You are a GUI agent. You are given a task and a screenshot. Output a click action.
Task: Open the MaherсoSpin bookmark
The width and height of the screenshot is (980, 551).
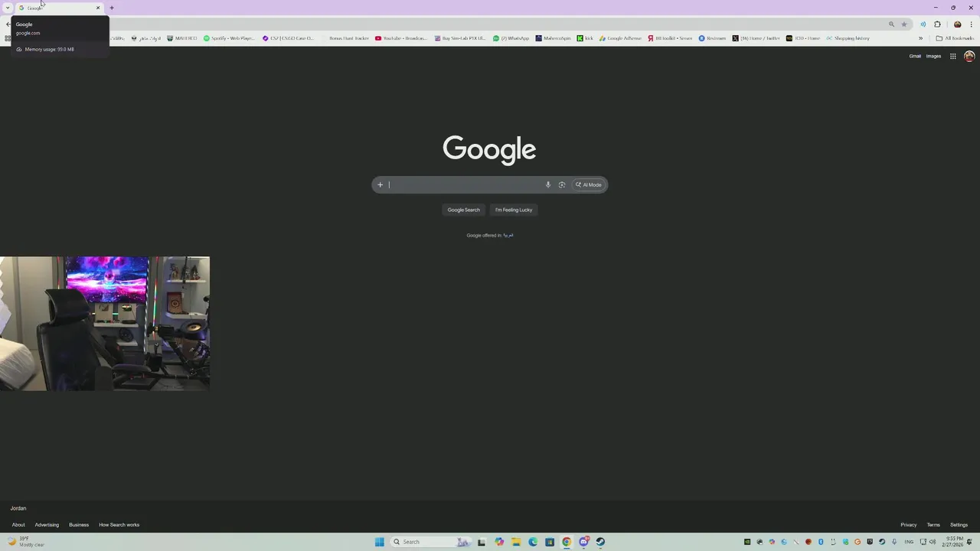pos(554,38)
